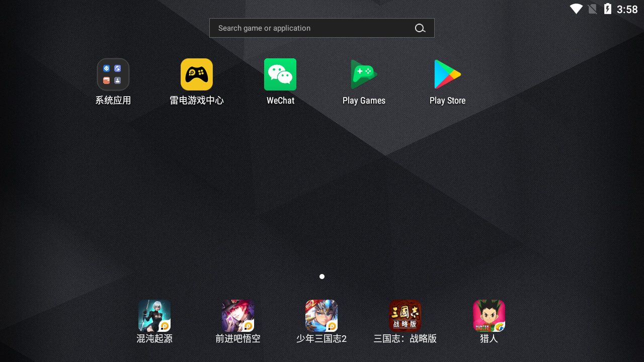Click the search magnifier icon
644x362 pixels.
420,28
